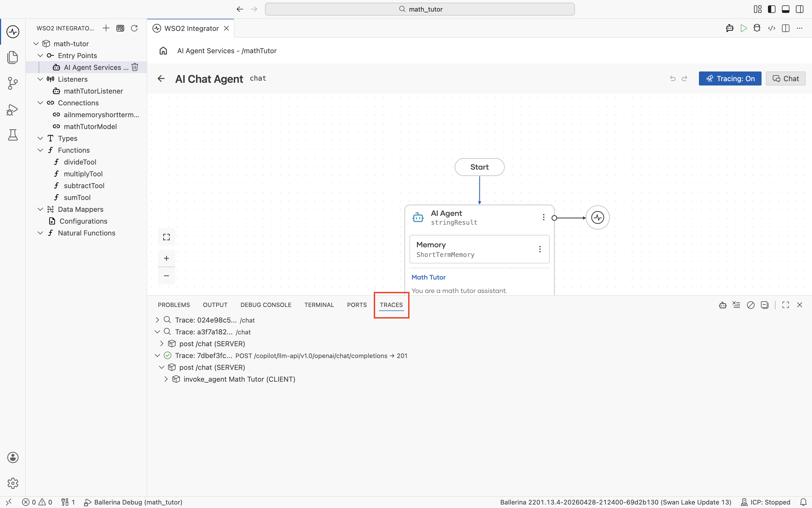The width and height of the screenshot is (812, 508).
Task: Click the math_tutor search field in title bar
Action: click(420, 9)
